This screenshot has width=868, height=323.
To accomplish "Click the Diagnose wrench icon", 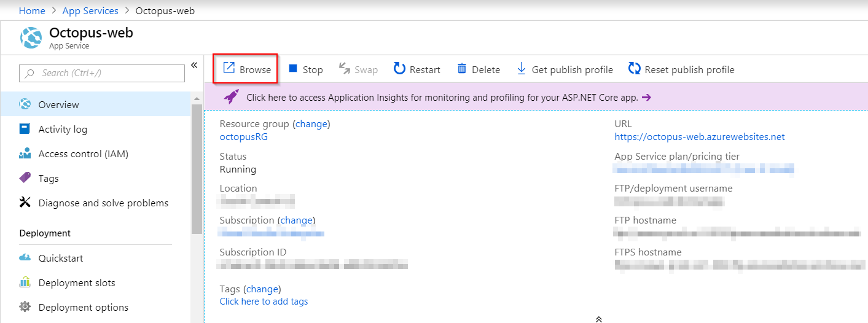I will (x=25, y=203).
